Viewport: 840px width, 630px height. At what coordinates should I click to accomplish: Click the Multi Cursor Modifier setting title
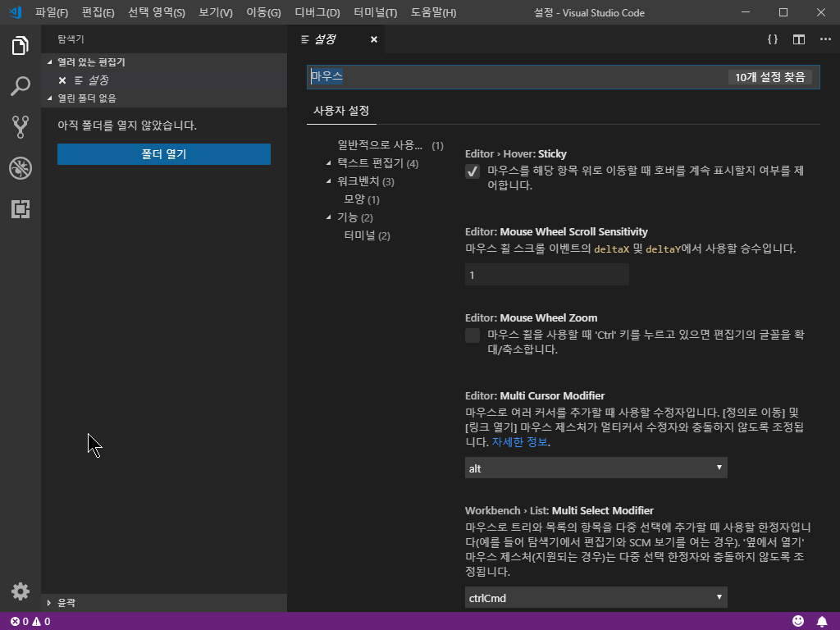coord(535,396)
